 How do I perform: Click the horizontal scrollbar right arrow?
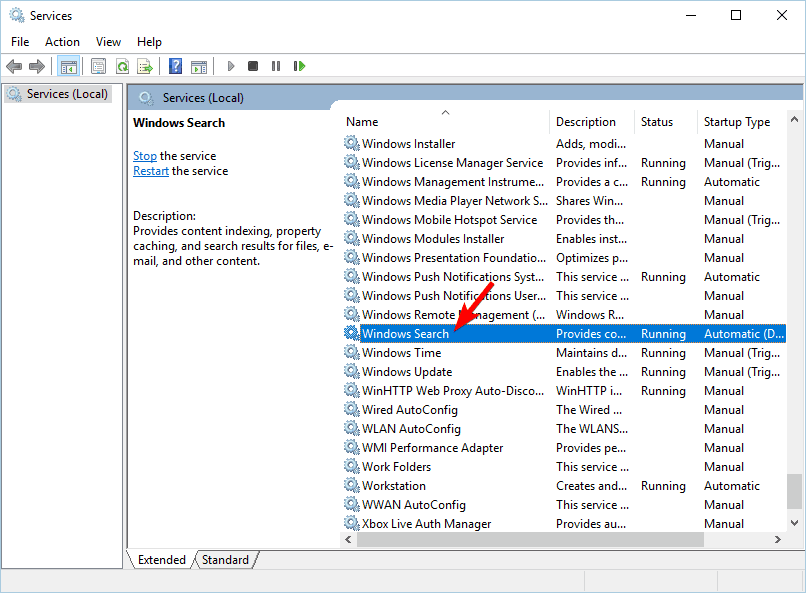(777, 540)
